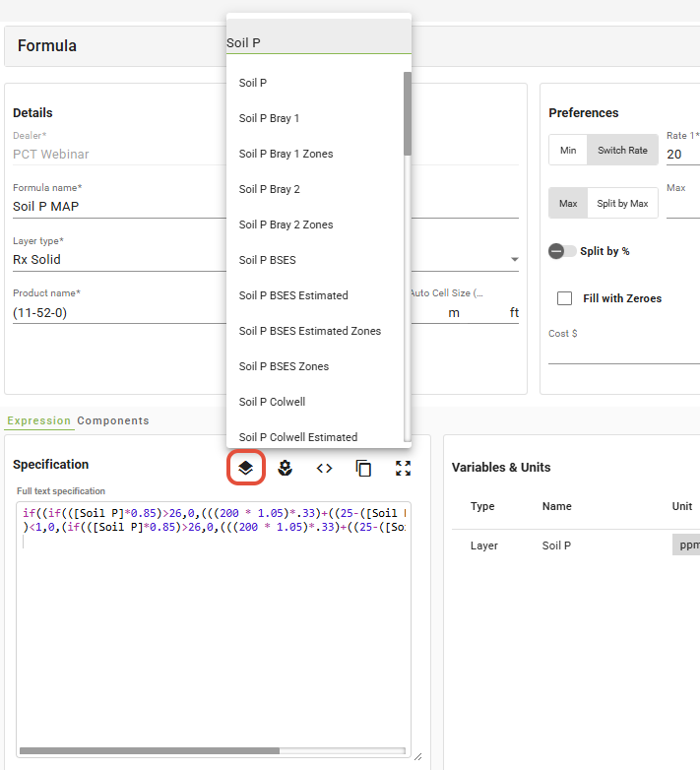This screenshot has height=770, width=700.
Task: Click the copy icon in the specification toolbar
Action: pos(363,469)
